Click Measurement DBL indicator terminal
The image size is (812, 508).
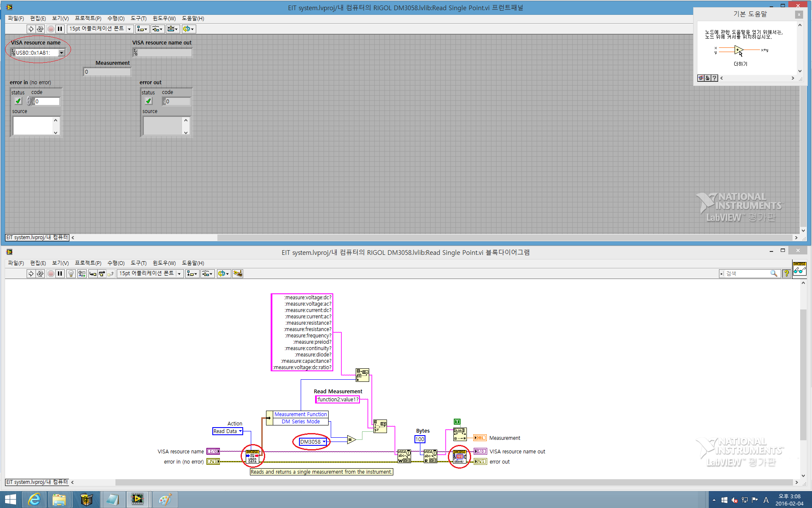coord(480,438)
